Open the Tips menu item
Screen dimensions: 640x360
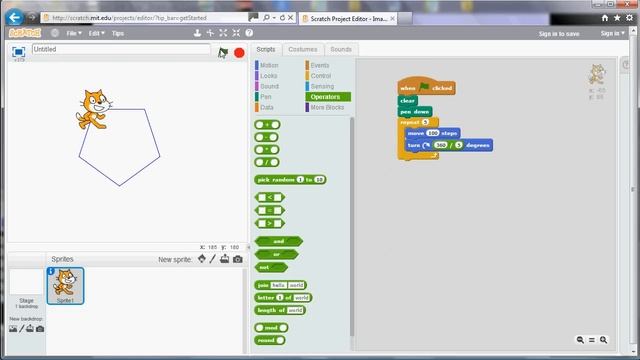(x=118, y=33)
